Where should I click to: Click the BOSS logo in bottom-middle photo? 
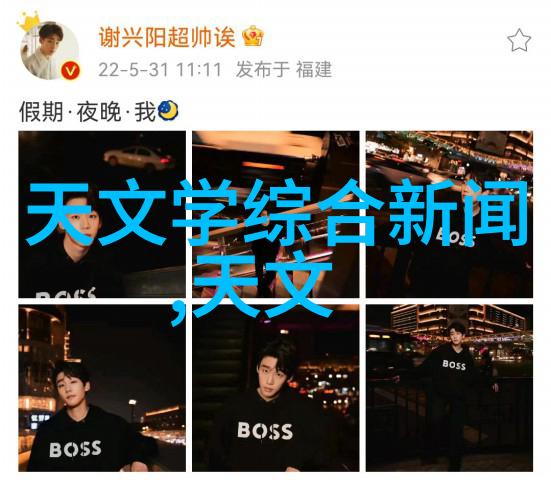[x=265, y=430]
